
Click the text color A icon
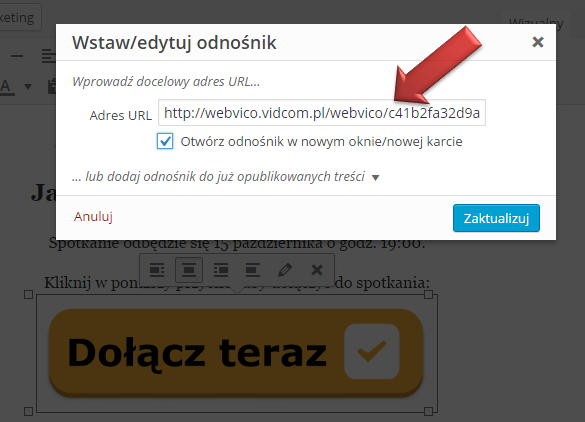[x=6, y=87]
